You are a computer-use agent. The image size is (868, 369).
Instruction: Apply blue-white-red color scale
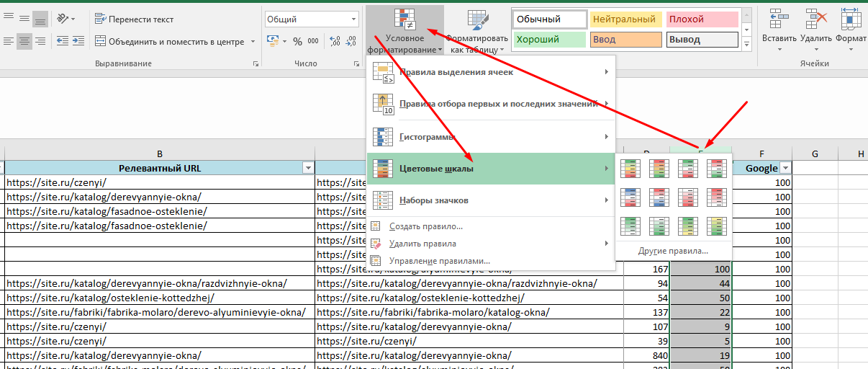click(630, 197)
